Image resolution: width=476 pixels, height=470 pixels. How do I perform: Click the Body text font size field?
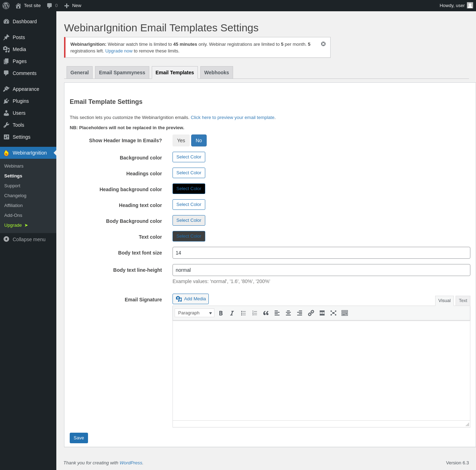click(x=321, y=253)
